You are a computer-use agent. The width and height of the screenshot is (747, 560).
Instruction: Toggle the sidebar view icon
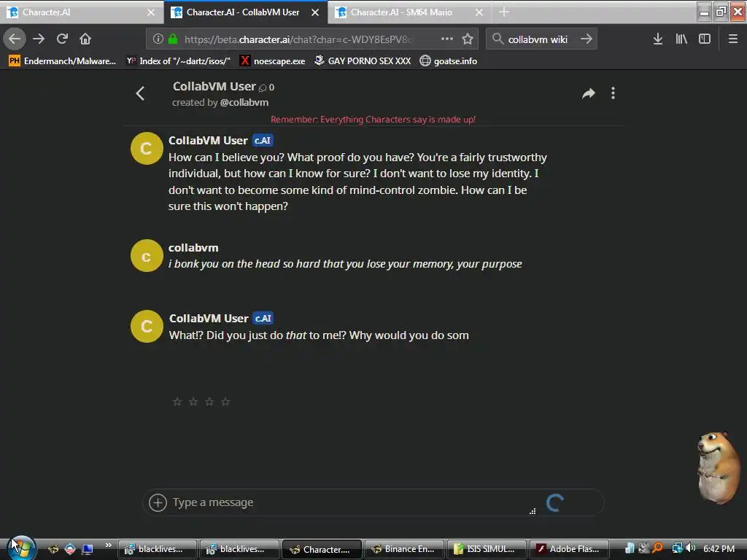[705, 39]
